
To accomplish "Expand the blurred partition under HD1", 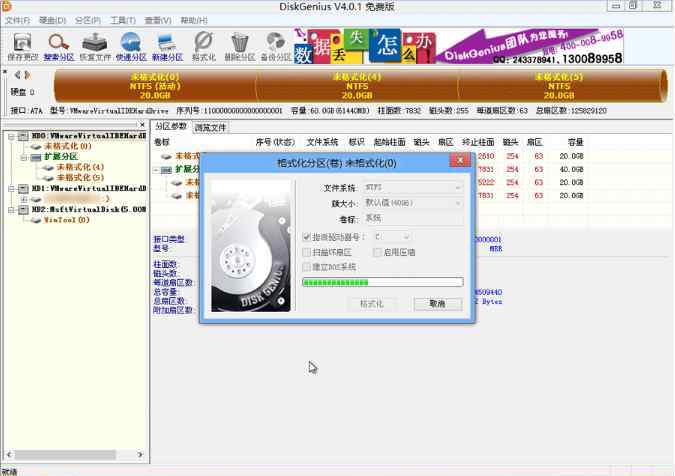I will [24, 199].
